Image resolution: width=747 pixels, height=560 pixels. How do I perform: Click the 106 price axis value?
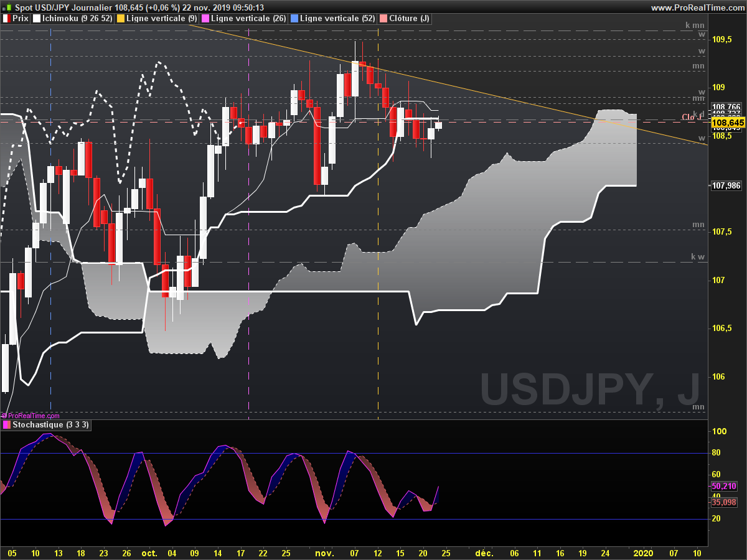click(718, 376)
